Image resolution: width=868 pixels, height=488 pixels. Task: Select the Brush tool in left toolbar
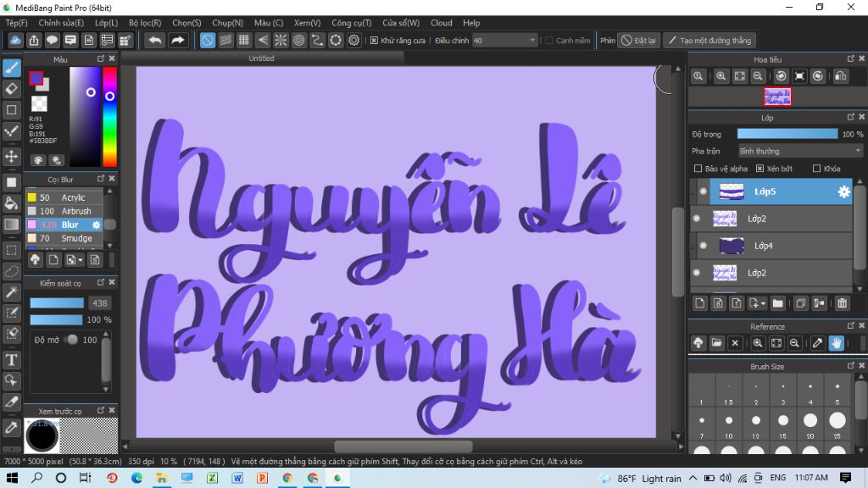11,68
